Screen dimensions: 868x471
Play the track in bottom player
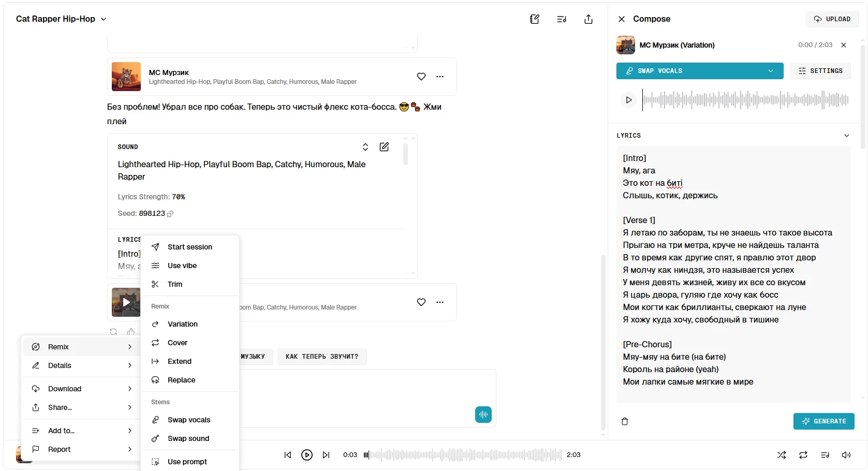(x=307, y=455)
